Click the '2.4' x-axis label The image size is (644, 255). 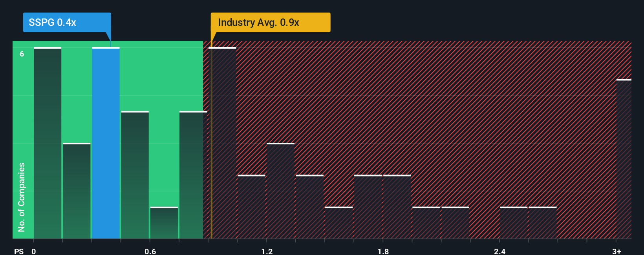(499, 251)
